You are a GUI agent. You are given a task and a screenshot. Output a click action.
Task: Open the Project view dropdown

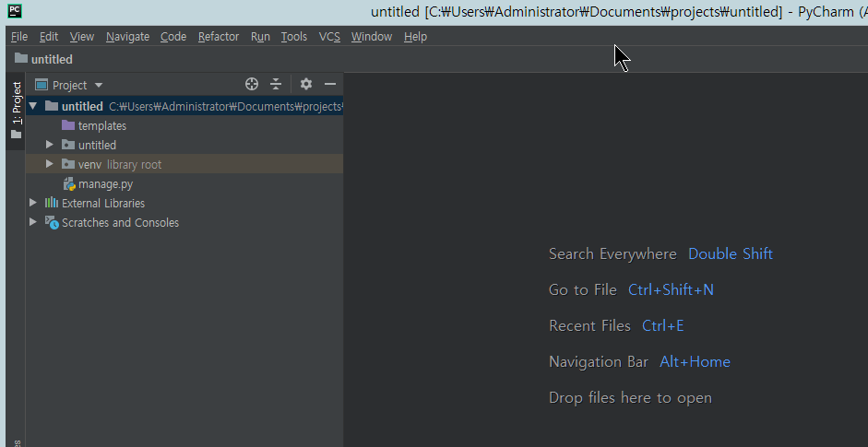[x=69, y=85]
